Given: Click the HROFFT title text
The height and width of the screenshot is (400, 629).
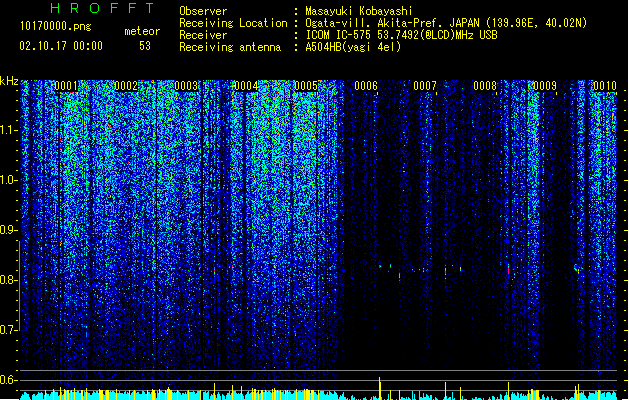Looking at the screenshot, I should coord(103,8).
